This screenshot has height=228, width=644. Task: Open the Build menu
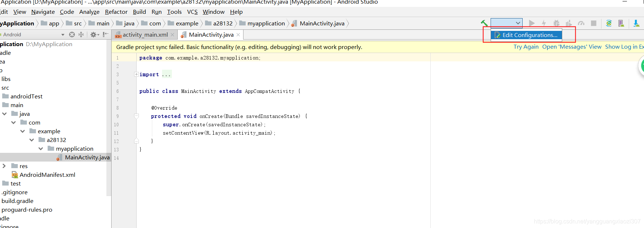coord(140,12)
